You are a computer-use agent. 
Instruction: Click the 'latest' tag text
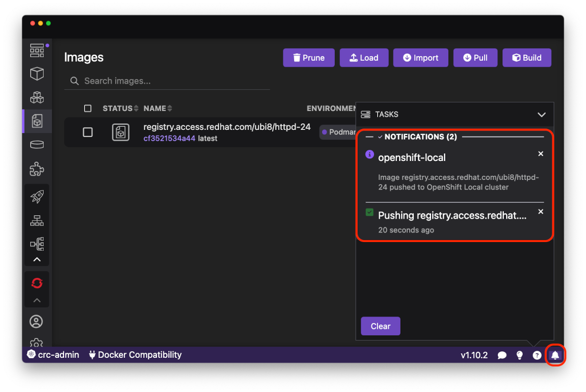pyautogui.click(x=207, y=138)
